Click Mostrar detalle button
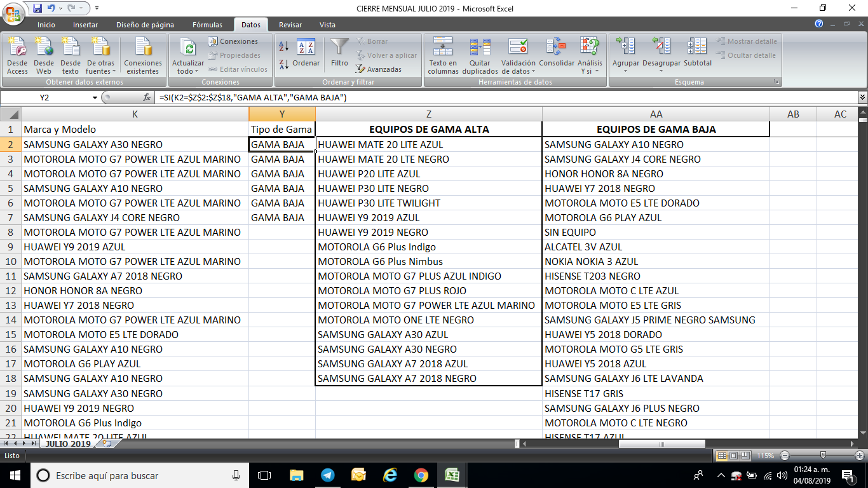The height and width of the screenshot is (488, 868). point(747,41)
